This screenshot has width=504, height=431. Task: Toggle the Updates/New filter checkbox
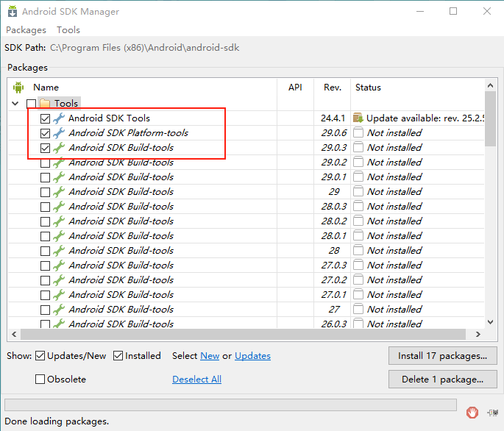pos(40,356)
